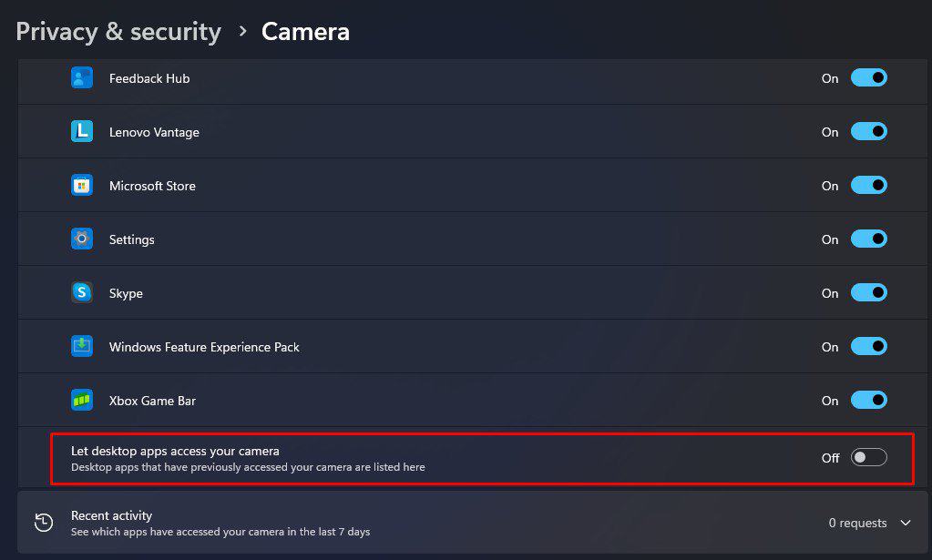
Task: Enable desktop apps camera access toggle
Action: coord(868,457)
